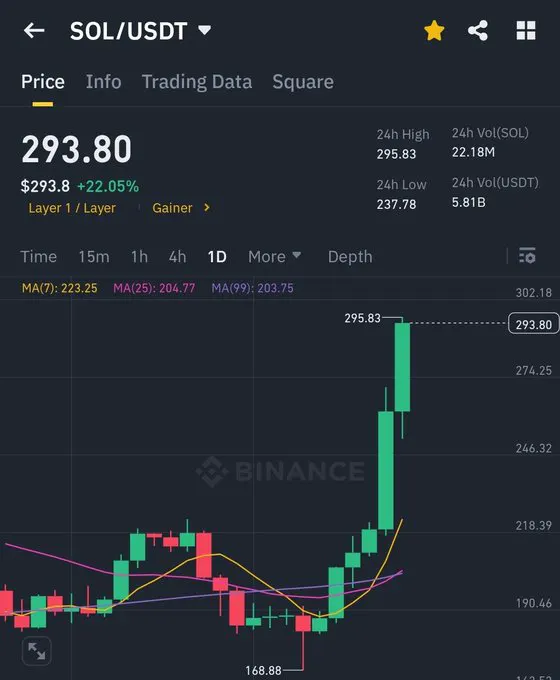Click the SOL/USDT pair title
This screenshot has width=560, height=680.
click(x=128, y=31)
